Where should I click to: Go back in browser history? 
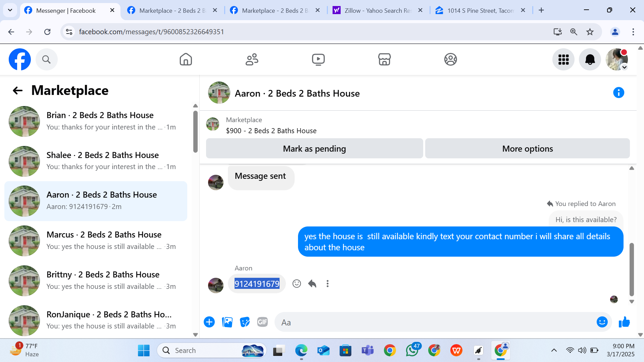tap(11, 32)
